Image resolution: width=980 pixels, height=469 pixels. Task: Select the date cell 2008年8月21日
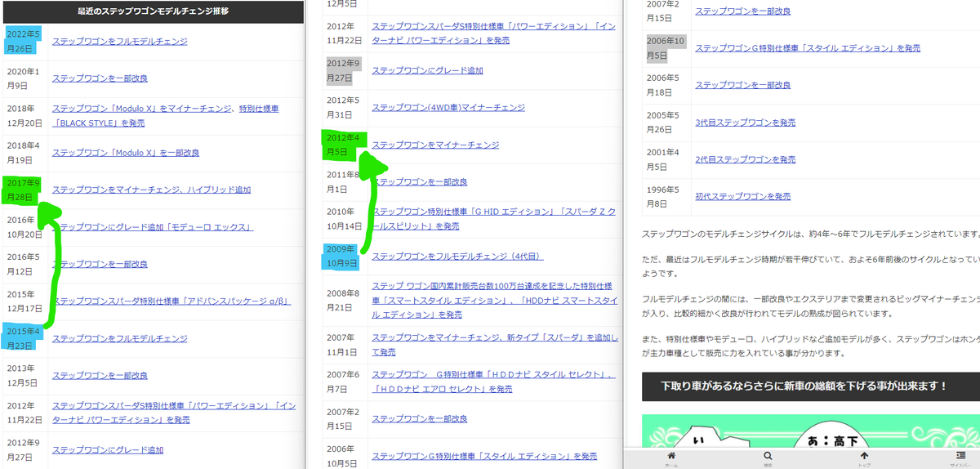click(x=344, y=300)
